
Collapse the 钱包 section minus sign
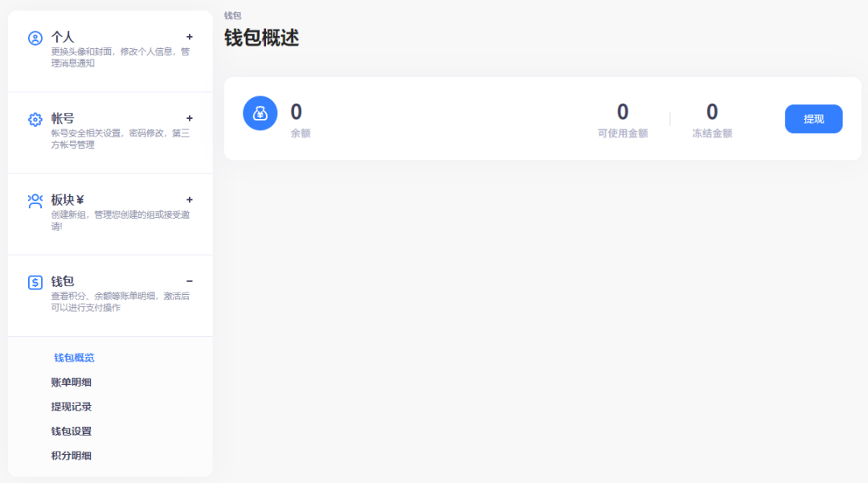(190, 281)
